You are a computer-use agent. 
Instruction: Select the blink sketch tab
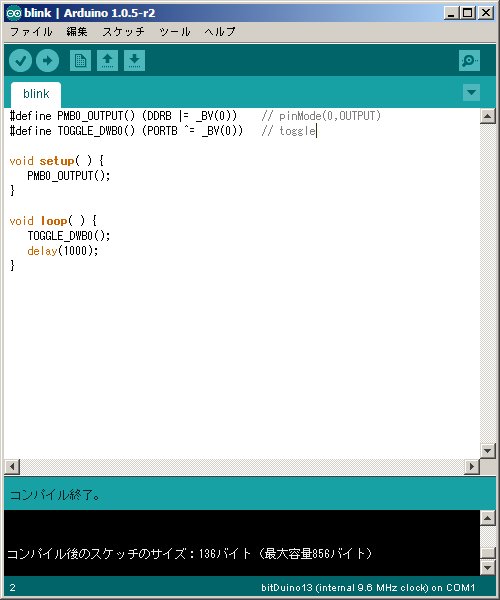(x=36, y=94)
